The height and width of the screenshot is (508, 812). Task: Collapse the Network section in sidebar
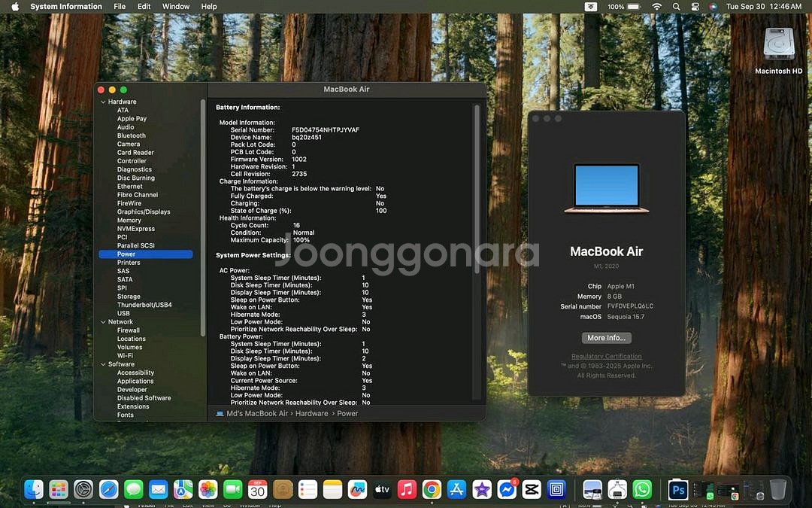click(x=104, y=322)
